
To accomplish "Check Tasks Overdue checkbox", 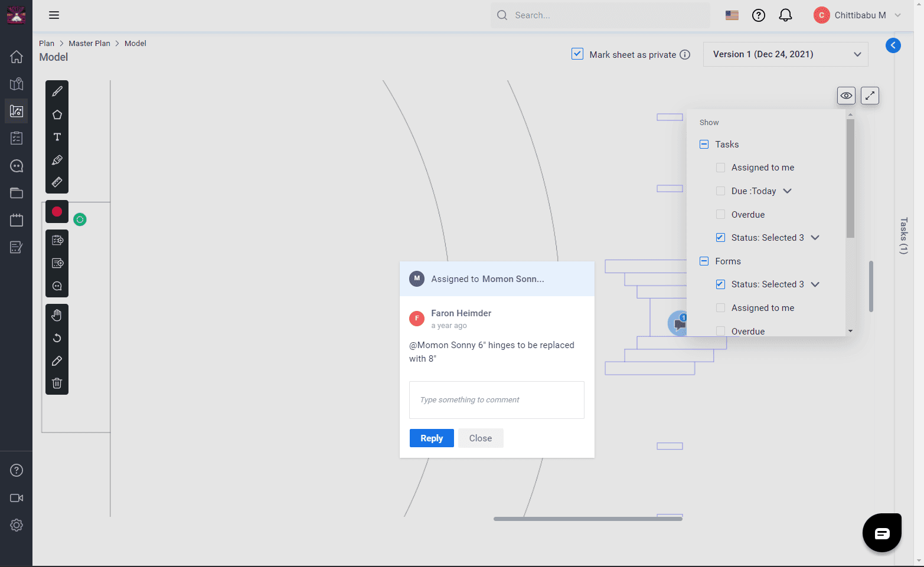I will click(x=720, y=215).
